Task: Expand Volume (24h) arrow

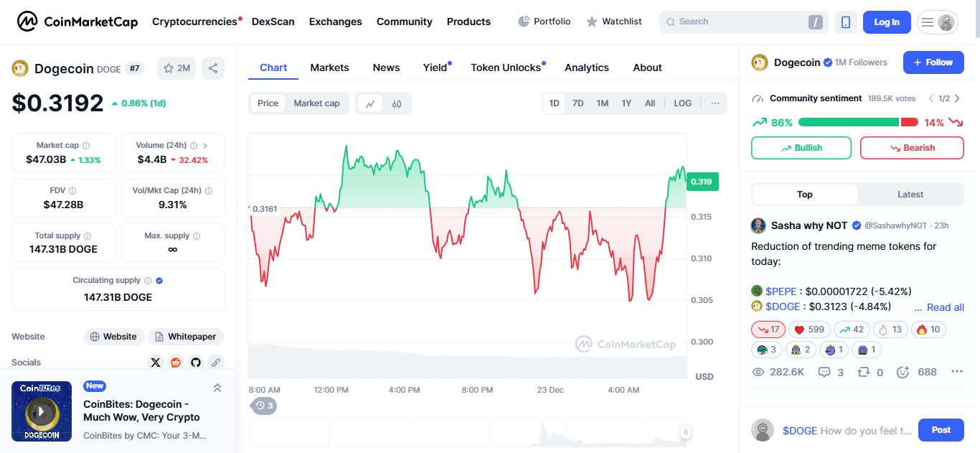Action: point(205,145)
